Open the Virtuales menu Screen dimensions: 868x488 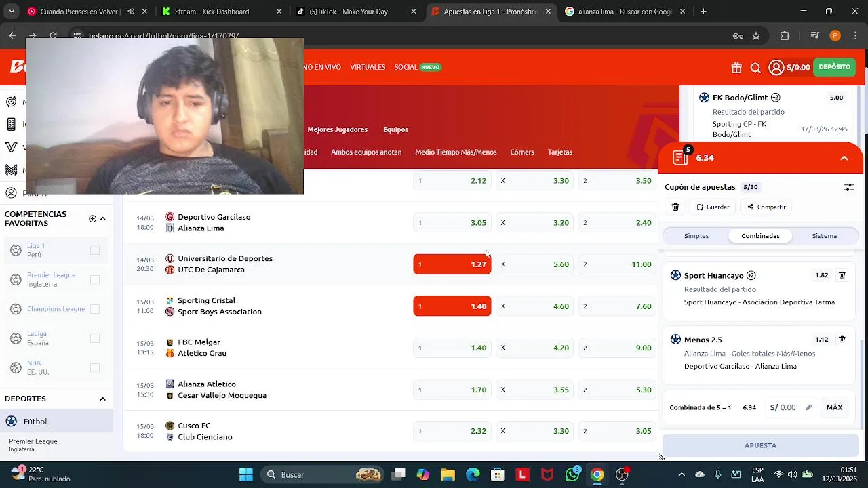pyautogui.click(x=368, y=67)
